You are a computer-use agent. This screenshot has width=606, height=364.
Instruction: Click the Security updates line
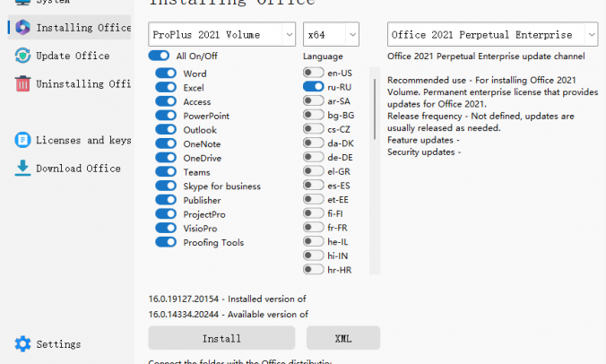pyautogui.click(x=424, y=152)
